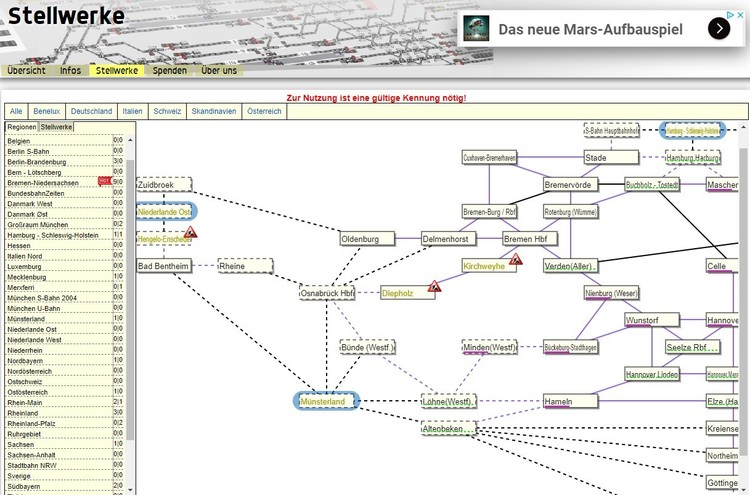Open the Bremen Hbf node
Screen dimensions: 750x495
530,239
